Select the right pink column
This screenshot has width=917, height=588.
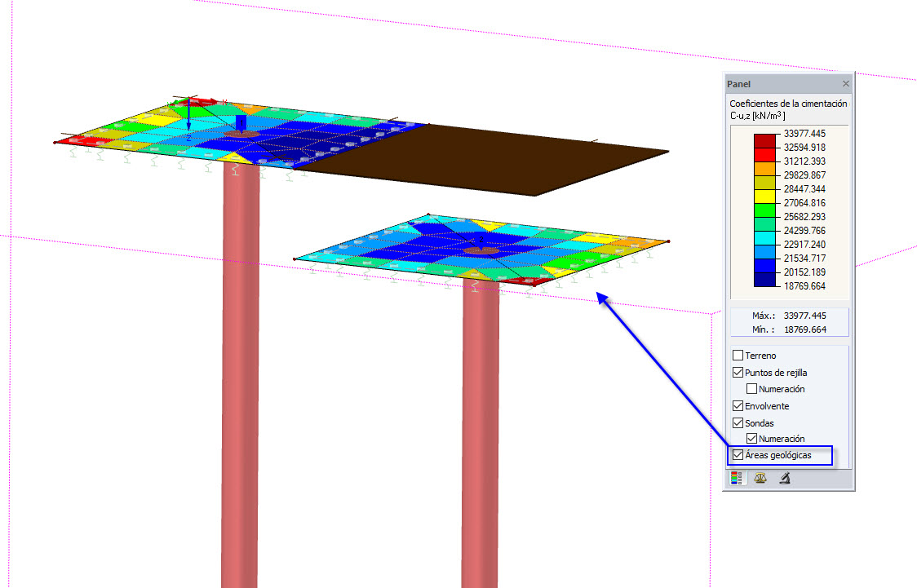tap(481, 432)
